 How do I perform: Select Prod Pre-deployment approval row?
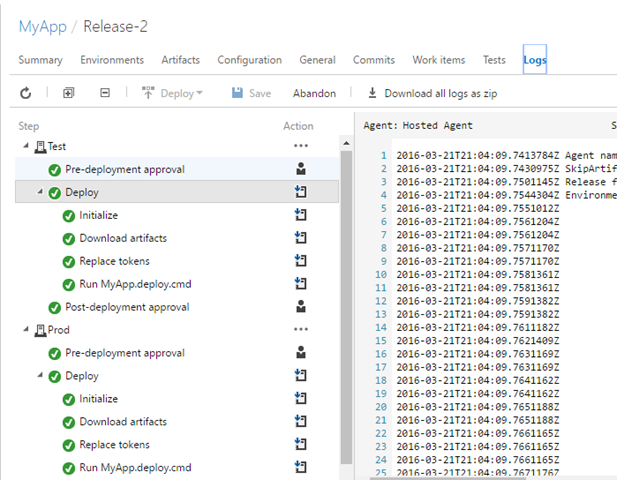pos(177,353)
